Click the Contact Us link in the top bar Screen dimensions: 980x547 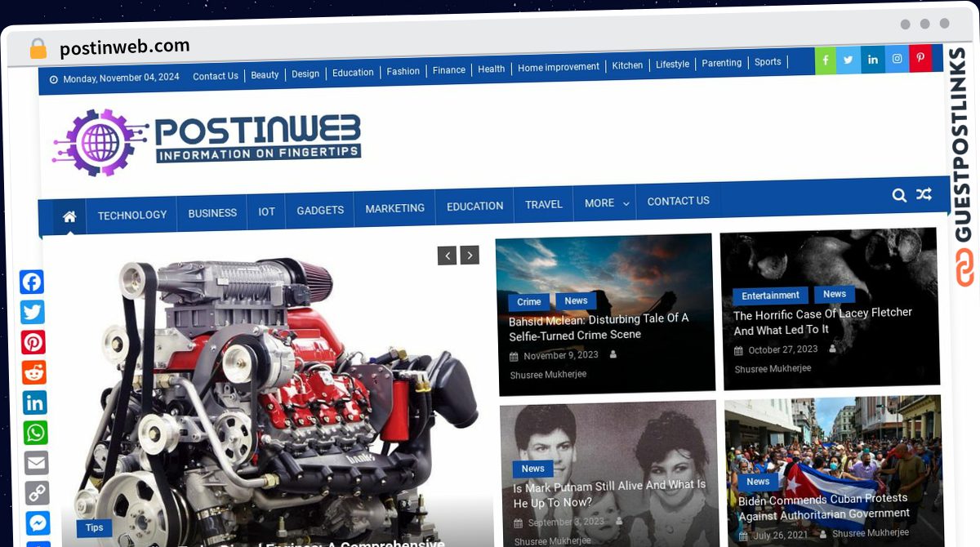216,76
